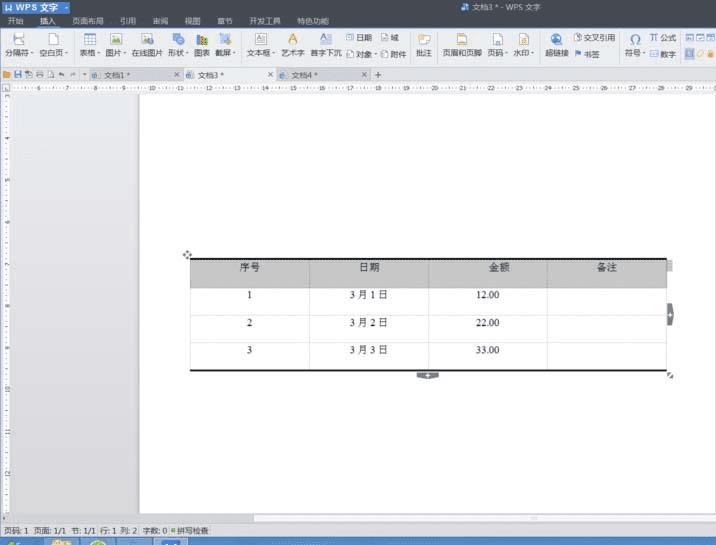The height and width of the screenshot is (545, 716).
Task: Open 页眉和页脚 header and footer
Action: coord(462,45)
